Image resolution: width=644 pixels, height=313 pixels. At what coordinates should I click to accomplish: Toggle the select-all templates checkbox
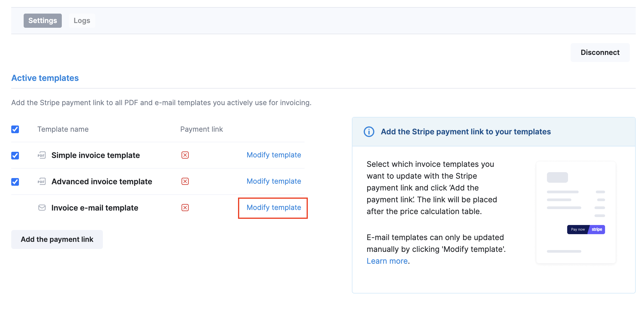(15, 129)
